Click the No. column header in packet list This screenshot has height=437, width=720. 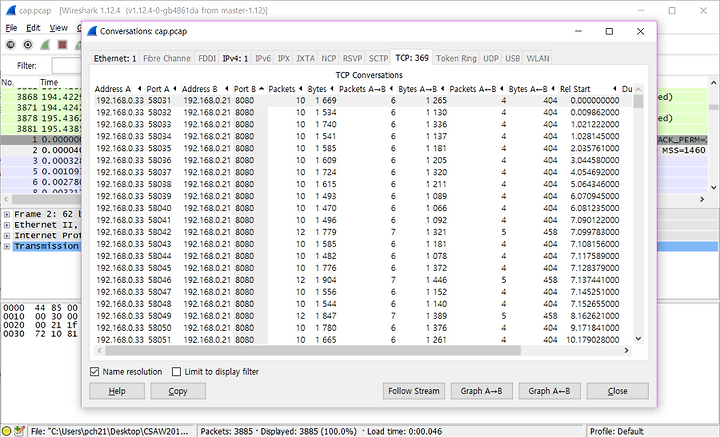(7, 82)
